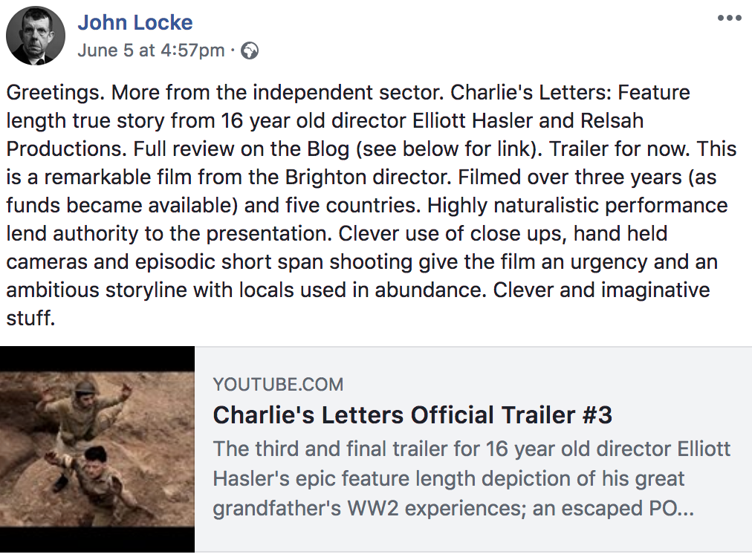The height and width of the screenshot is (560, 752).
Task: Click the Charlie's Letters Official Trailer #3 title
Action: (412, 414)
